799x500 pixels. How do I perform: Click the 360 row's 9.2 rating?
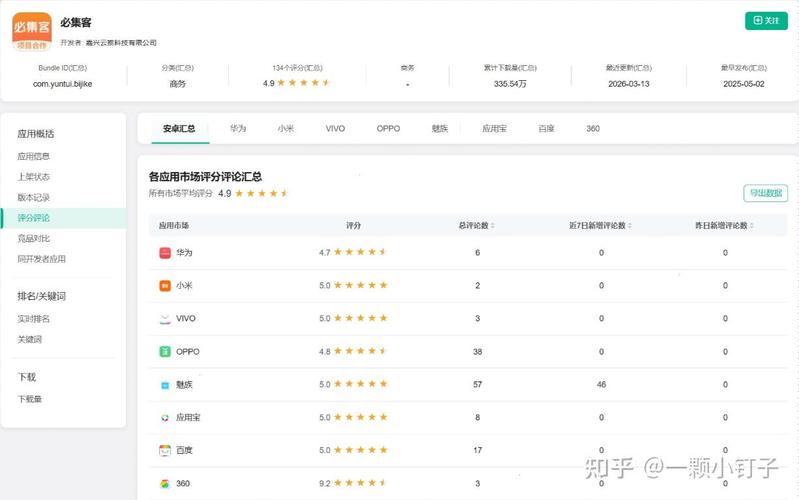353,483
